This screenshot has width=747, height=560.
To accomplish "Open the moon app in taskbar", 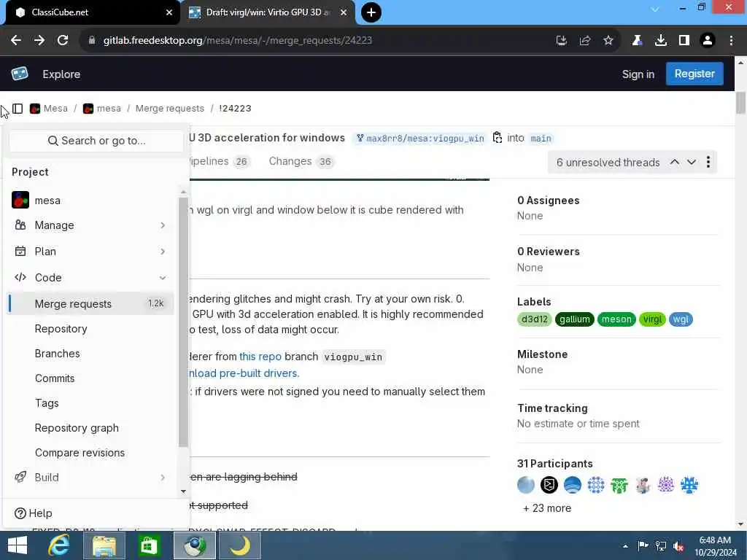I will point(239,545).
